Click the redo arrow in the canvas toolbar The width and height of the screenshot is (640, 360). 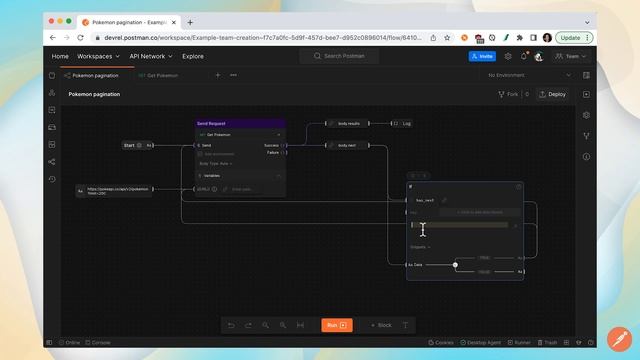tap(248, 325)
